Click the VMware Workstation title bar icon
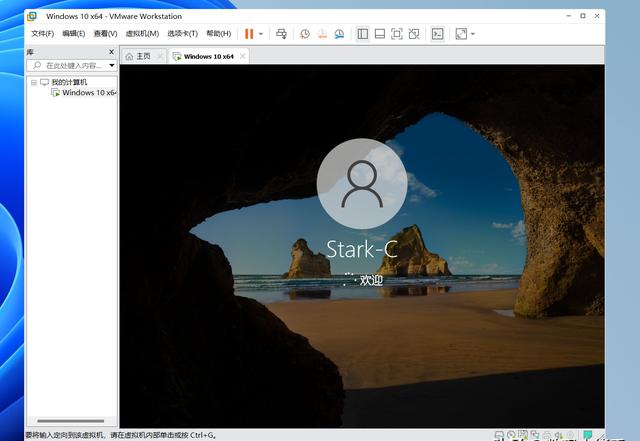 32,16
